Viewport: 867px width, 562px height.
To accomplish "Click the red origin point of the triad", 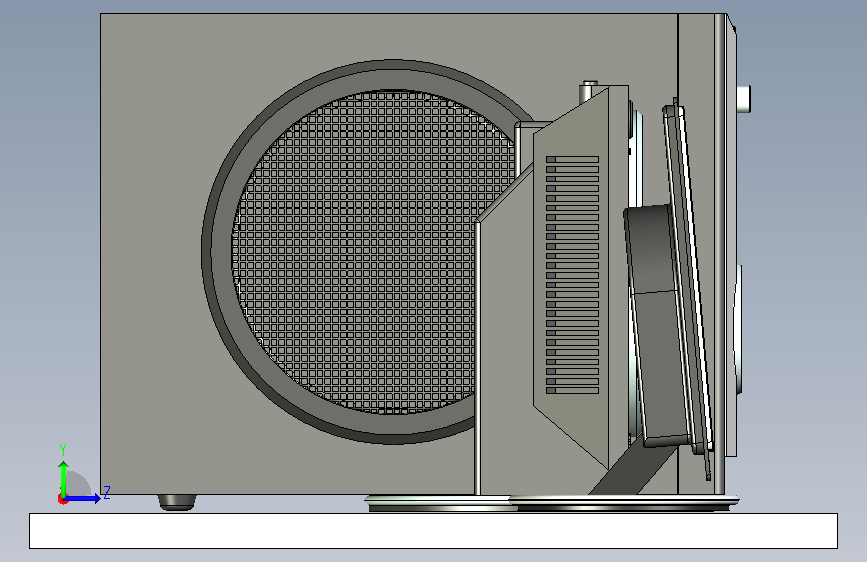I will click(62, 499).
